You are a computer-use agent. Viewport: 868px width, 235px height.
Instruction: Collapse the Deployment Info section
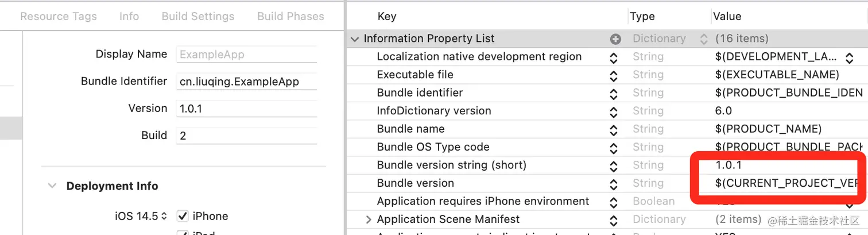(52, 186)
